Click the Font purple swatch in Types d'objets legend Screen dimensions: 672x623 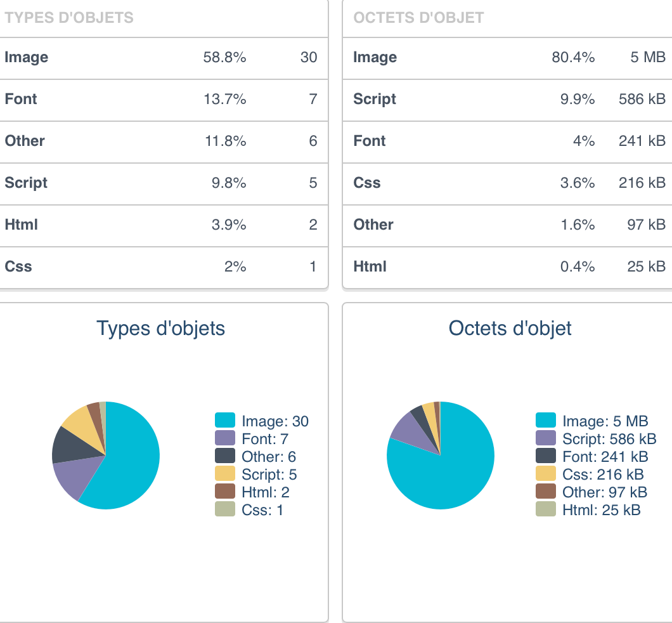pos(224,438)
